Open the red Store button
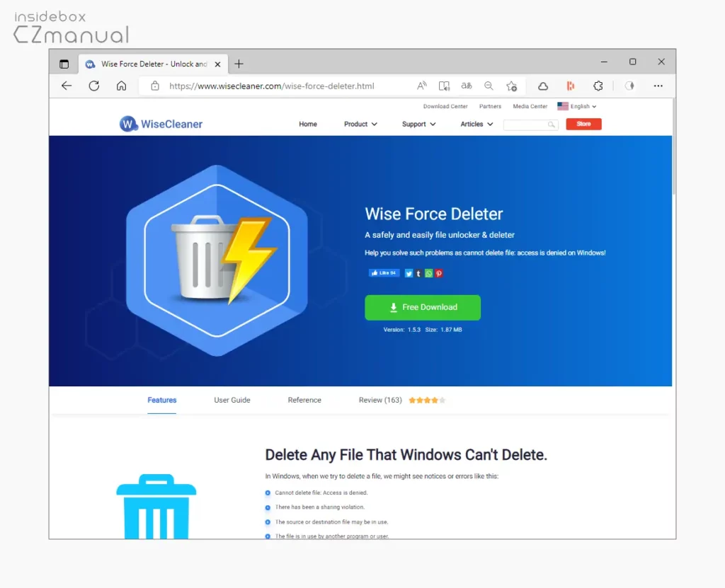 583,124
